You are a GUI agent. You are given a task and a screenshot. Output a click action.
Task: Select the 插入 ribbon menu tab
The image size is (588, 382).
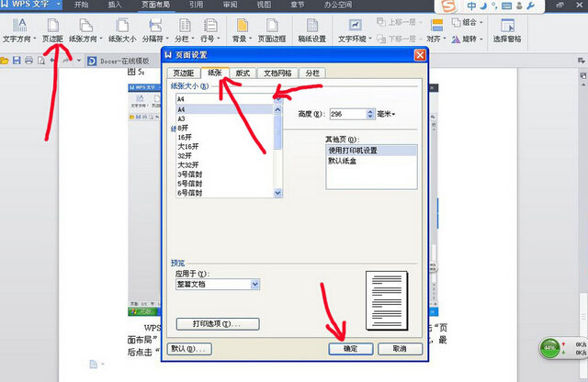tap(114, 6)
